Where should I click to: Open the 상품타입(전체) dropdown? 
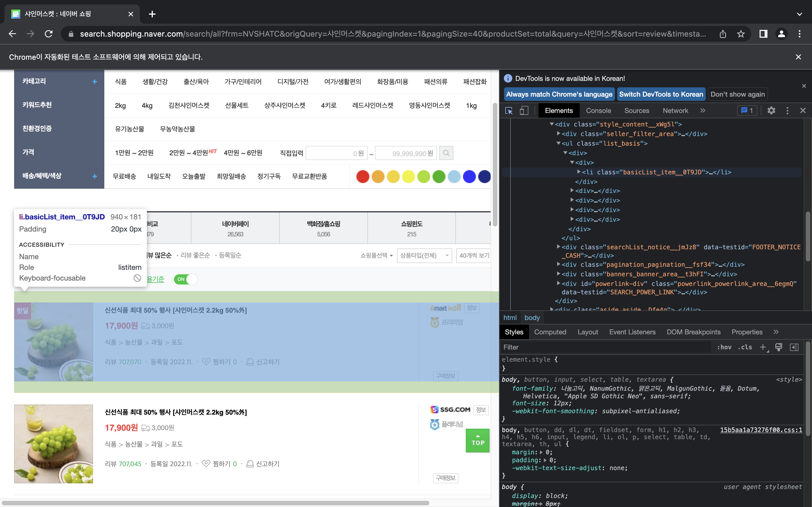point(424,255)
